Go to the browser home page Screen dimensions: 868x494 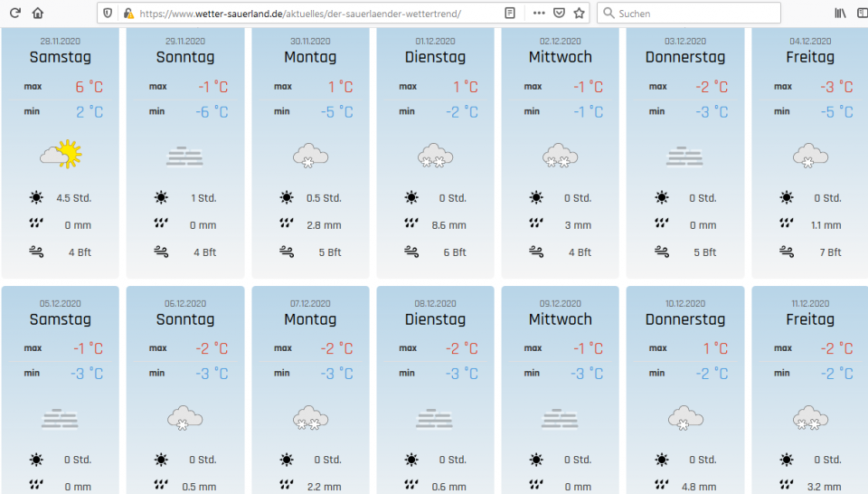(37, 14)
